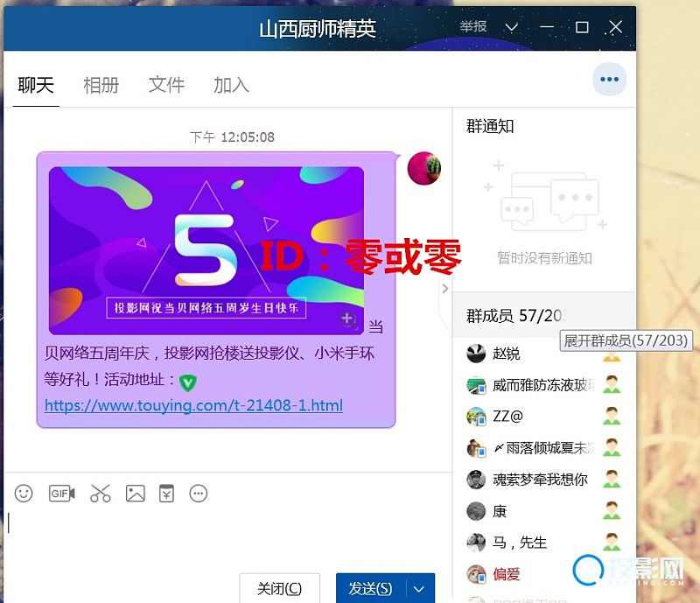The height and width of the screenshot is (603, 700).
Task: Open the emoji picker in the chat toolbar
Action: (24, 494)
